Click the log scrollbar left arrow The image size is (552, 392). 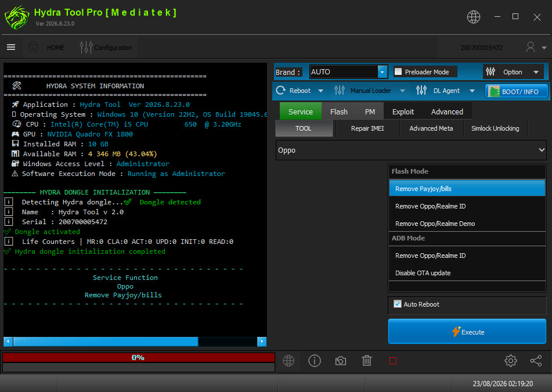point(8,341)
